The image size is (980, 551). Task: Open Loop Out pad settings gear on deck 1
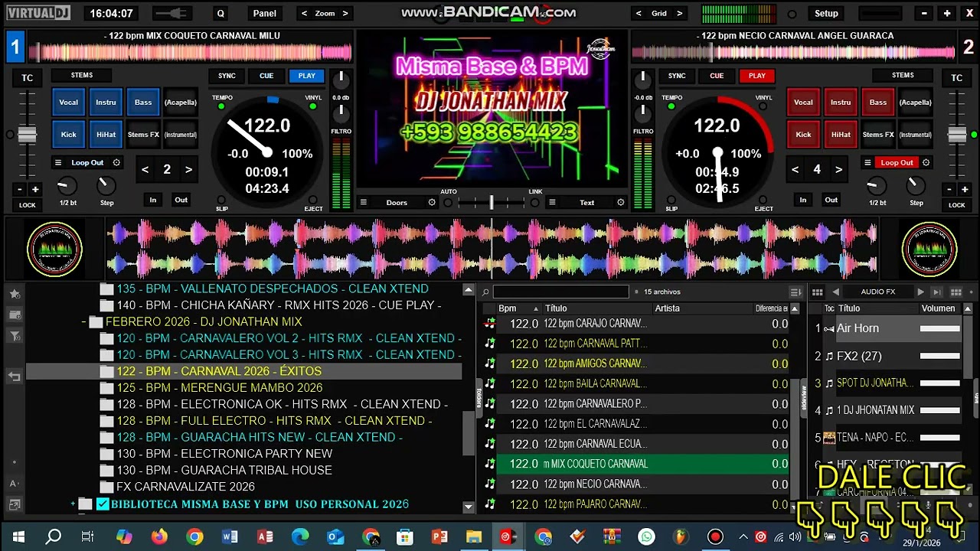(x=116, y=162)
